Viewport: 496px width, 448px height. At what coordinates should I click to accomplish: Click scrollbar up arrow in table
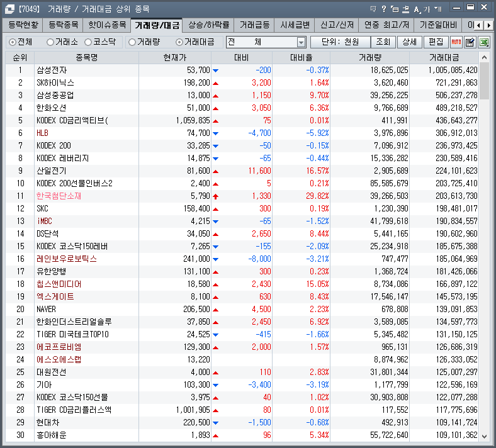click(484, 57)
